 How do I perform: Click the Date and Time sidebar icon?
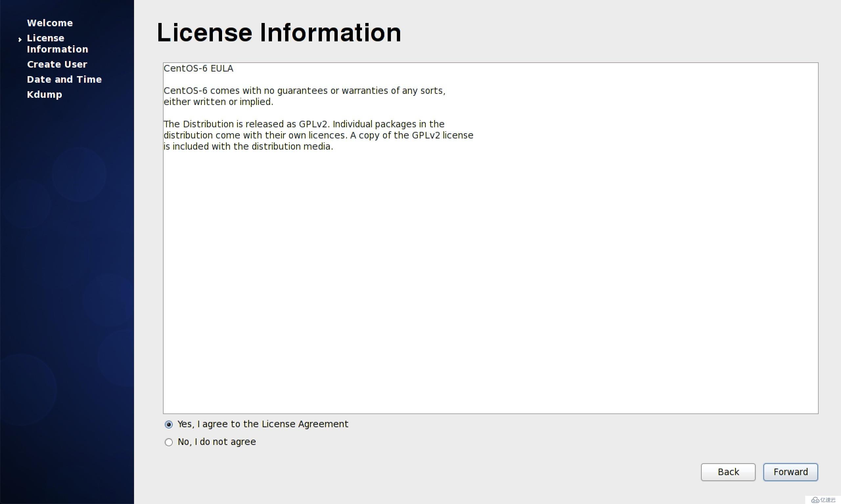click(x=64, y=79)
